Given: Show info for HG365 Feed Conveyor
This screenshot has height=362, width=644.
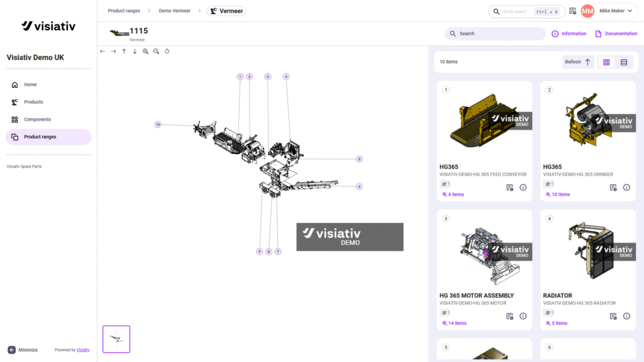Looking at the screenshot, I should click(x=523, y=187).
